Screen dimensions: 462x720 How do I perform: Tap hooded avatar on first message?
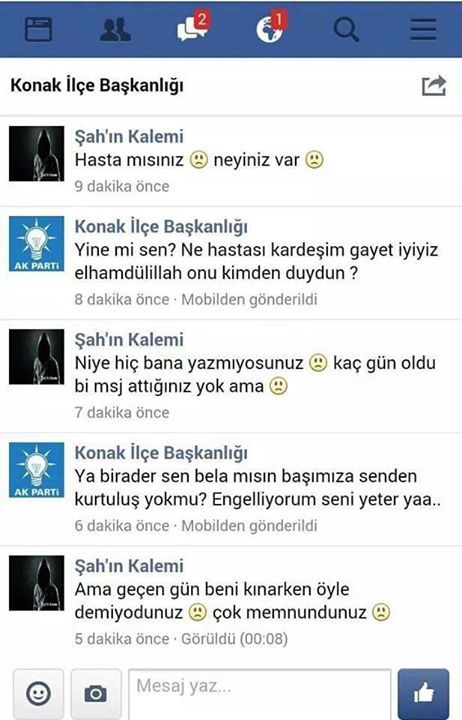(x=37, y=153)
